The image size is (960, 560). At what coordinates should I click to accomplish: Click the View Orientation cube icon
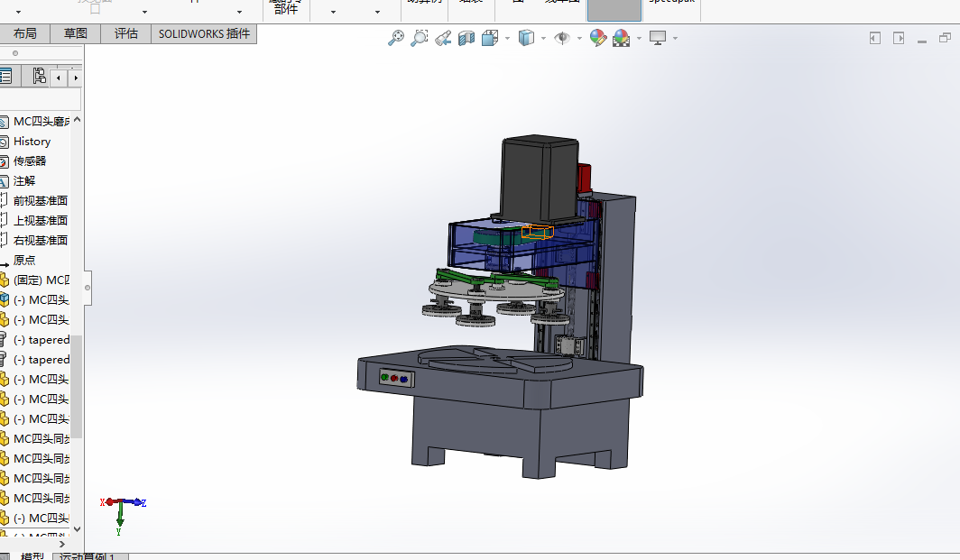click(x=490, y=38)
